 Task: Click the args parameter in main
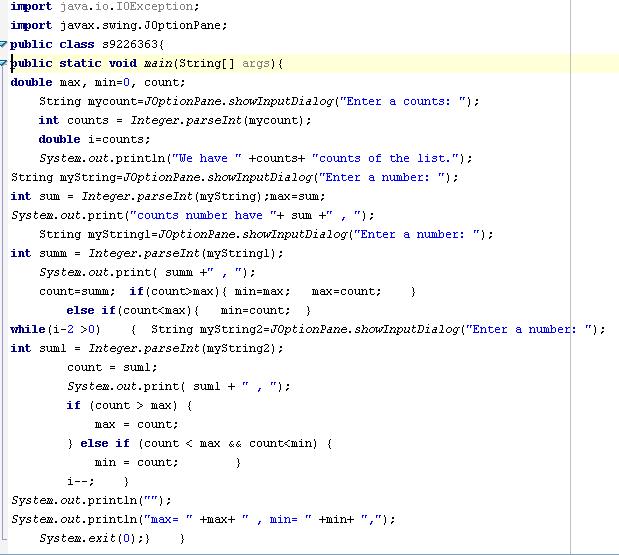coord(255,63)
